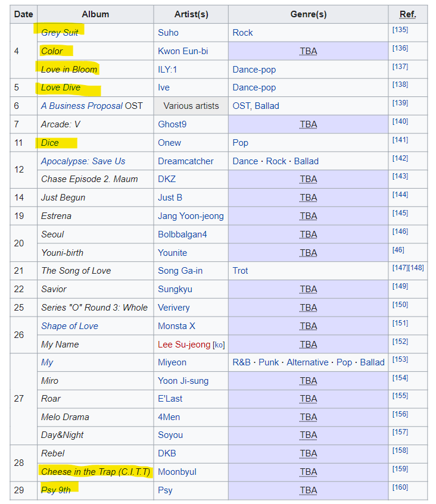
Task: Open Jang Yoon-jeong artist link
Action: point(191,215)
